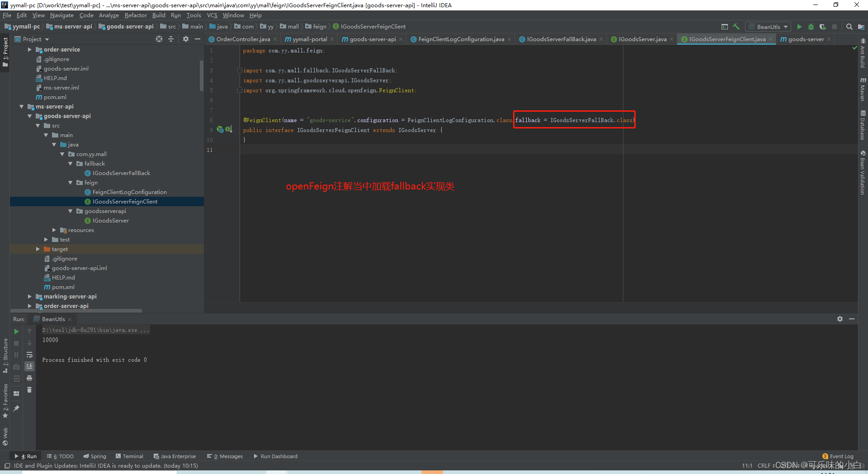
Task: Collapse the fallback package
Action: tap(70, 164)
